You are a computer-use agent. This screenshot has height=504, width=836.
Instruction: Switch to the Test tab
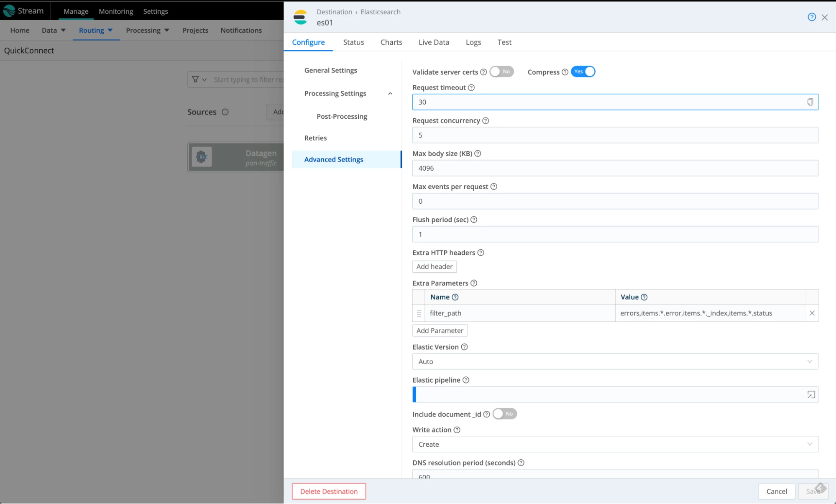(x=504, y=42)
